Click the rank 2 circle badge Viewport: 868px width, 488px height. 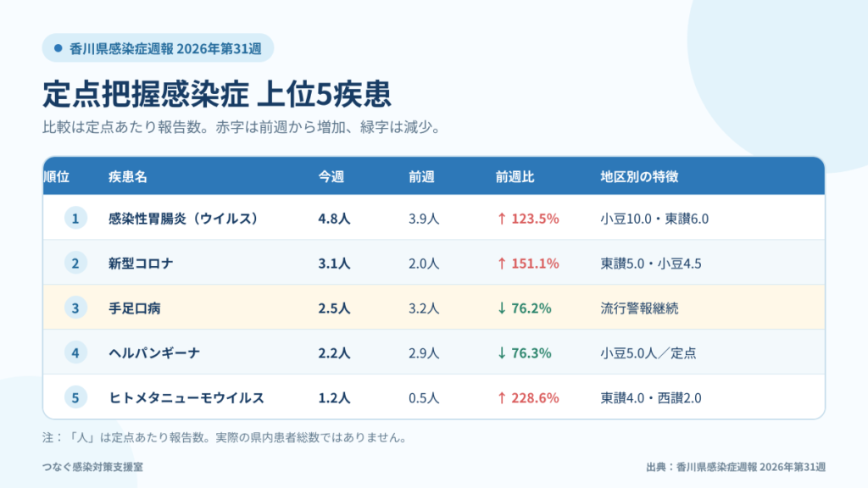(x=75, y=263)
